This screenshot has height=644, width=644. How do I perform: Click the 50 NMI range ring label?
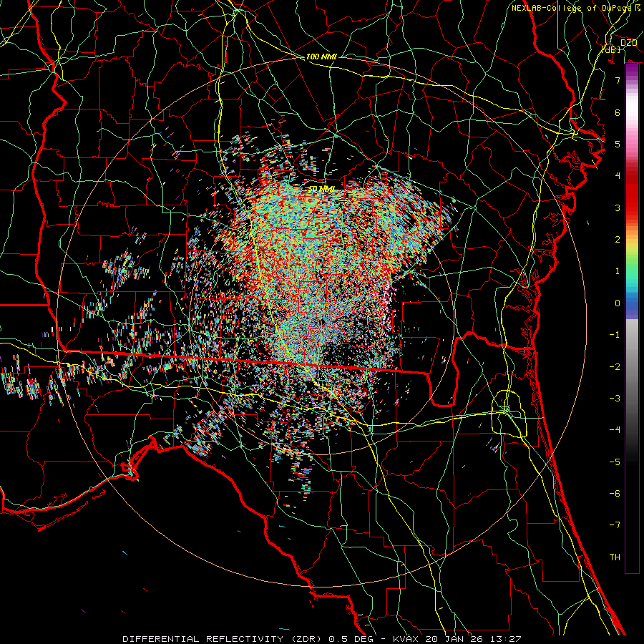click(x=321, y=189)
